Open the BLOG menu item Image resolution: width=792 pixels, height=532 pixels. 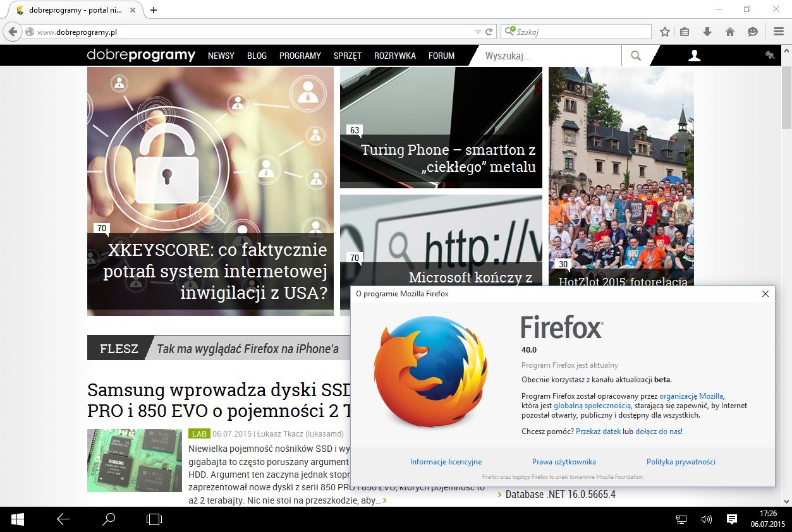tap(257, 56)
